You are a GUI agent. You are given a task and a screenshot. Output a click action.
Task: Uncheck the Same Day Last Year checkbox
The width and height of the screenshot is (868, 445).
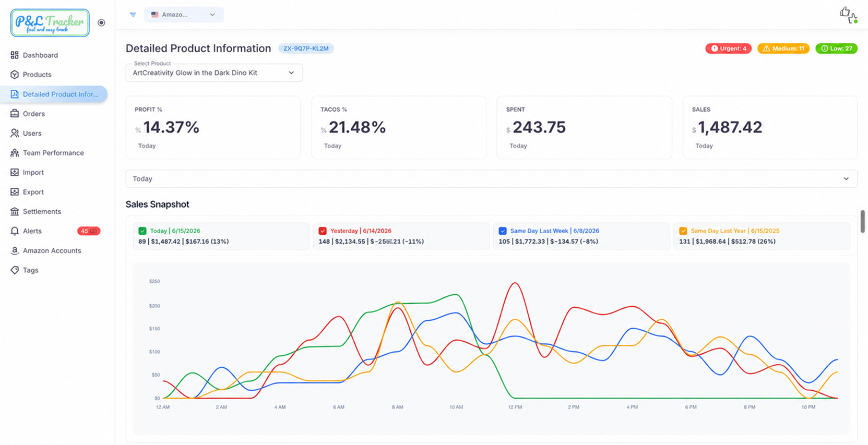click(x=683, y=231)
